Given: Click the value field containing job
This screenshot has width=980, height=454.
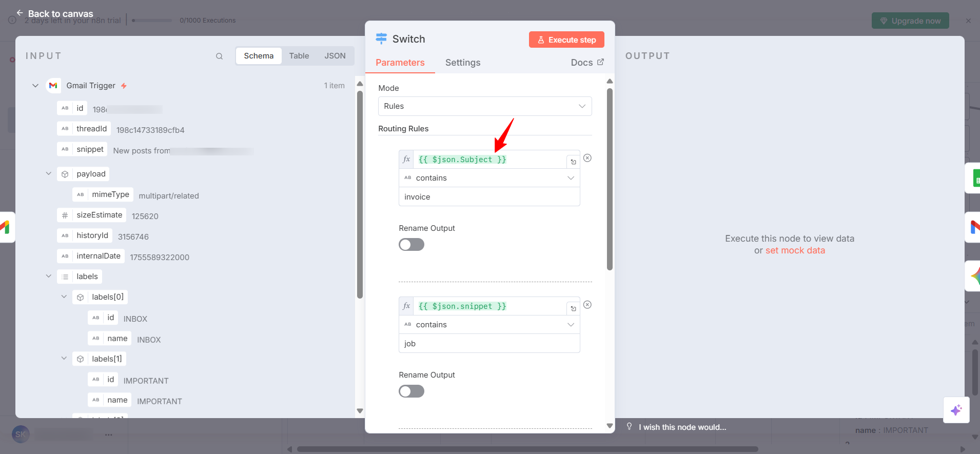Looking at the screenshot, I should pyautogui.click(x=489, y=344).
